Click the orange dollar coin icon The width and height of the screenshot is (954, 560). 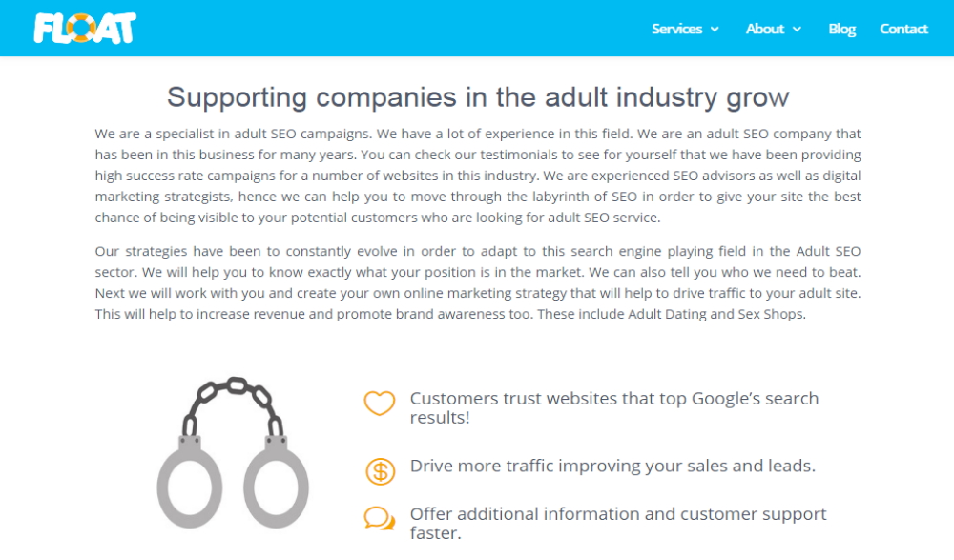pos(381,471)
